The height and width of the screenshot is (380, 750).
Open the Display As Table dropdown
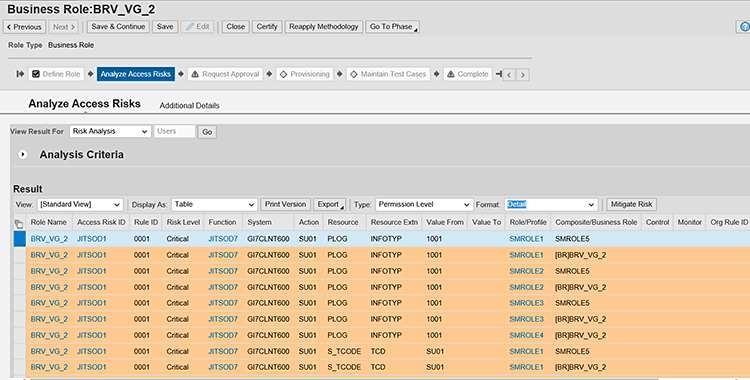(214, 204)
